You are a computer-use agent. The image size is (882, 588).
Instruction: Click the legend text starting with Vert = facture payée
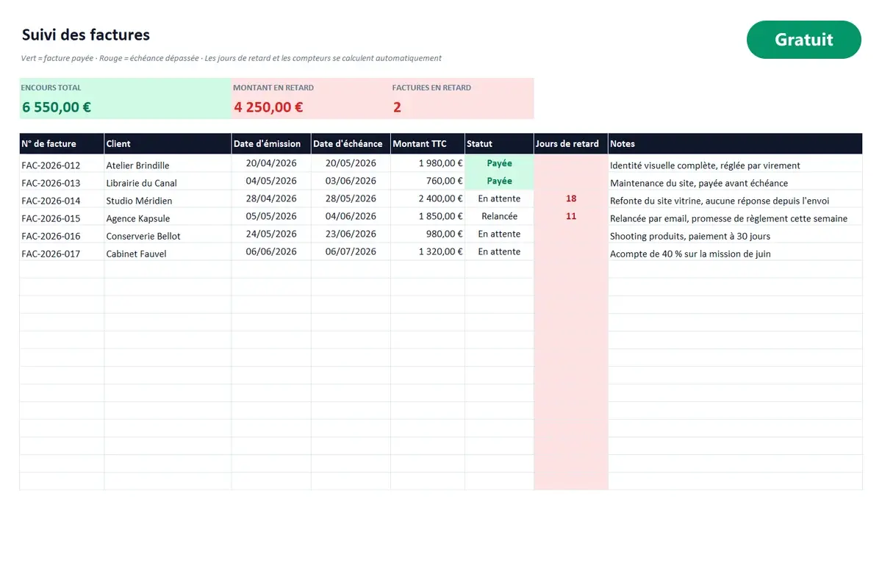coord(232,58)
